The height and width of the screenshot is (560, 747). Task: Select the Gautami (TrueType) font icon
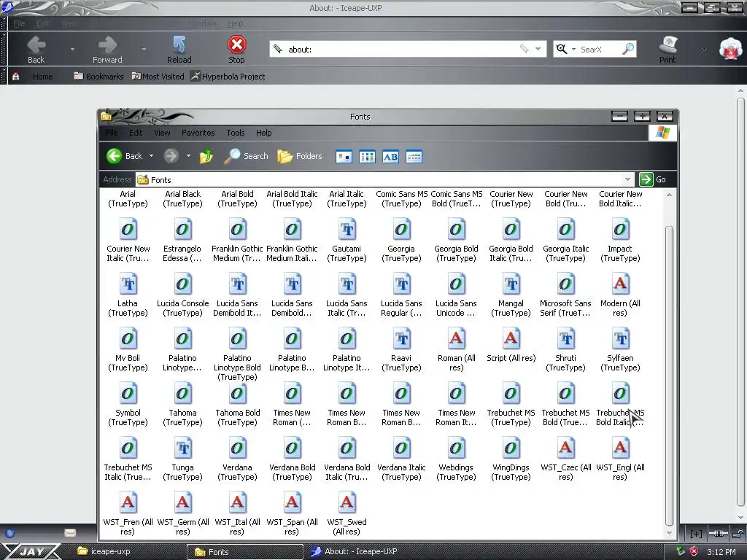click(x=347, y=230)
